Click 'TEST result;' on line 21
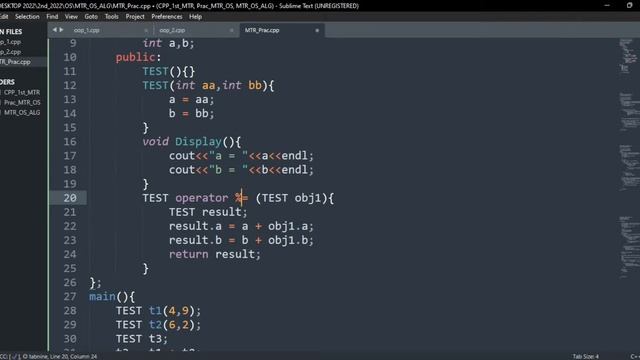The height and width of the screenshot is (360, 640). pyautogui.click(x=208, y=212)
